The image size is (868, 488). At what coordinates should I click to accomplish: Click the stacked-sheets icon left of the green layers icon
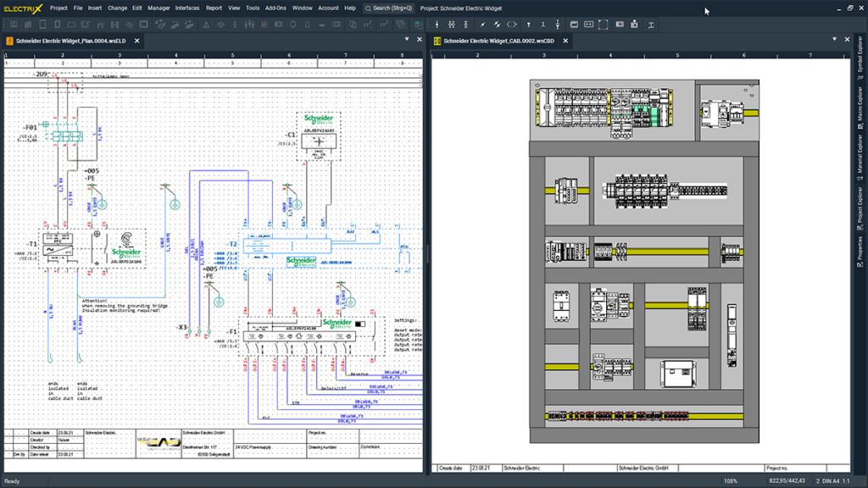click(400, 25)
